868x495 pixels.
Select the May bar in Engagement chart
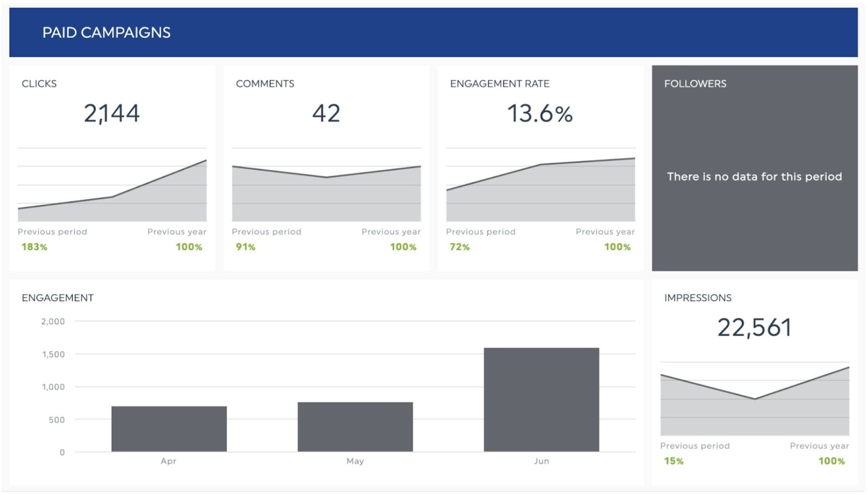coord(355,427)
